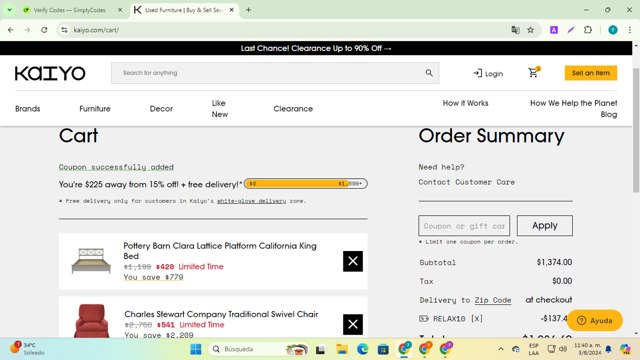Open Microsoft Store from taskbar

pos(383,349)
